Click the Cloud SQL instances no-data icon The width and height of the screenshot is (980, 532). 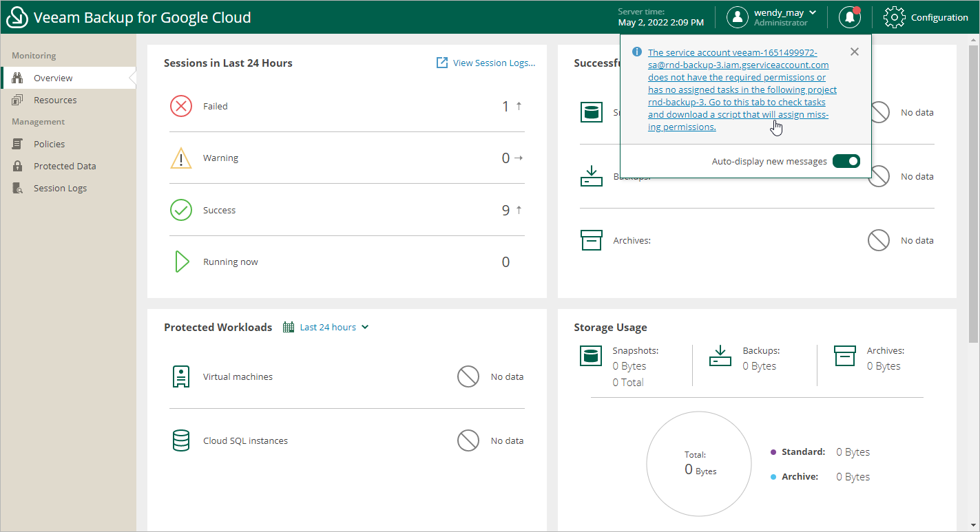click(x=468, y=440)
